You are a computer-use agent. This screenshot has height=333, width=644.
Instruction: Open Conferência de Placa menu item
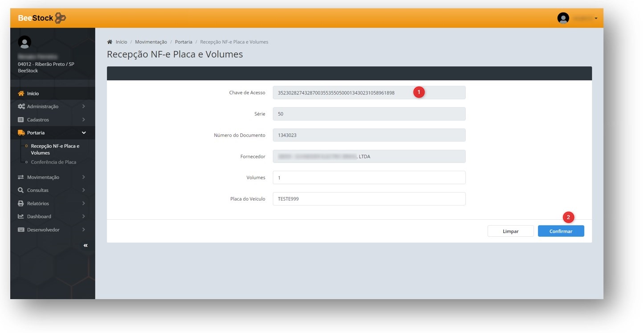[x=53, y=162]
